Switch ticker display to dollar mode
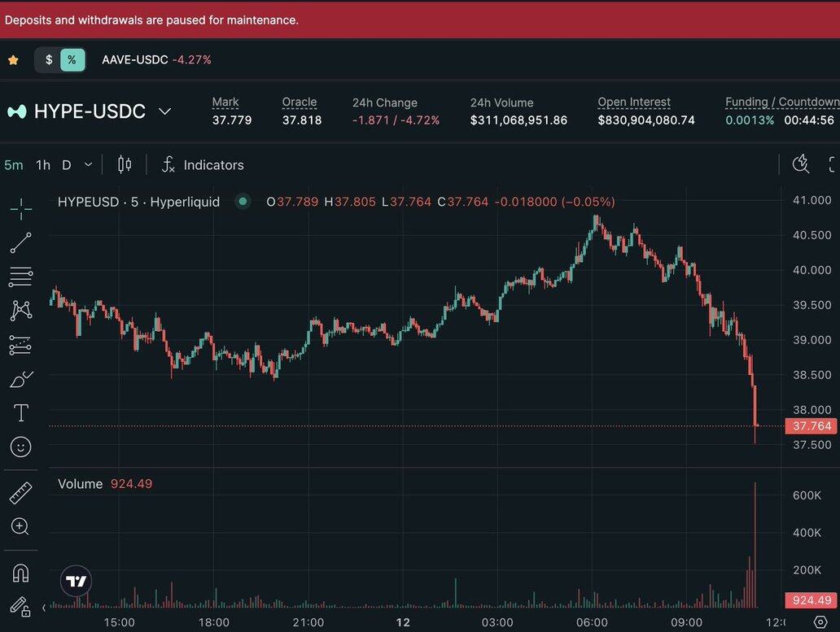840x632 pixels. coord(49,59)
